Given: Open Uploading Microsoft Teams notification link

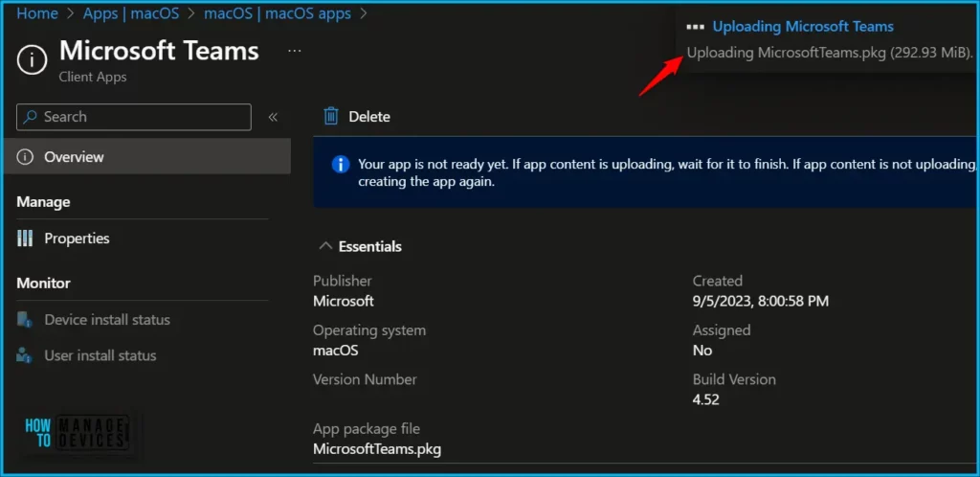Looking at the screenshot, I should coord(803,26).
